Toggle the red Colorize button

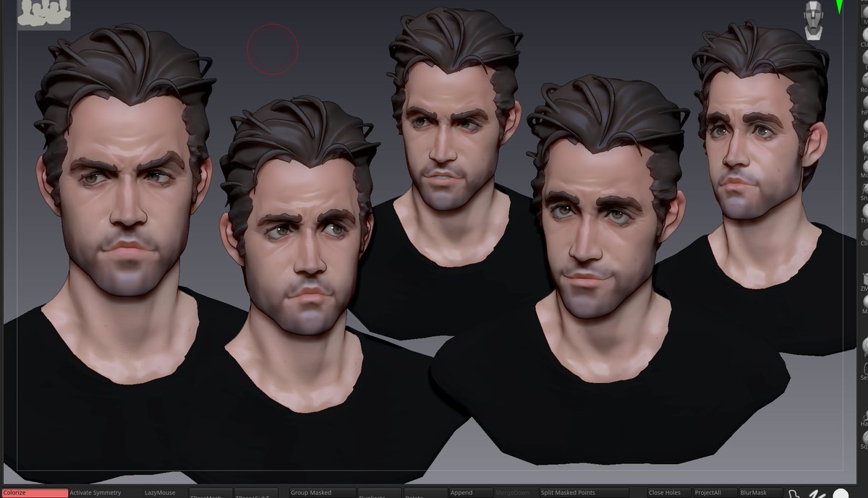34,493
